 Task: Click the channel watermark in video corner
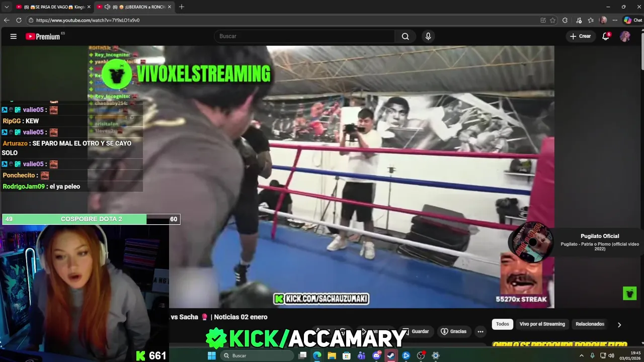(630, 293)
